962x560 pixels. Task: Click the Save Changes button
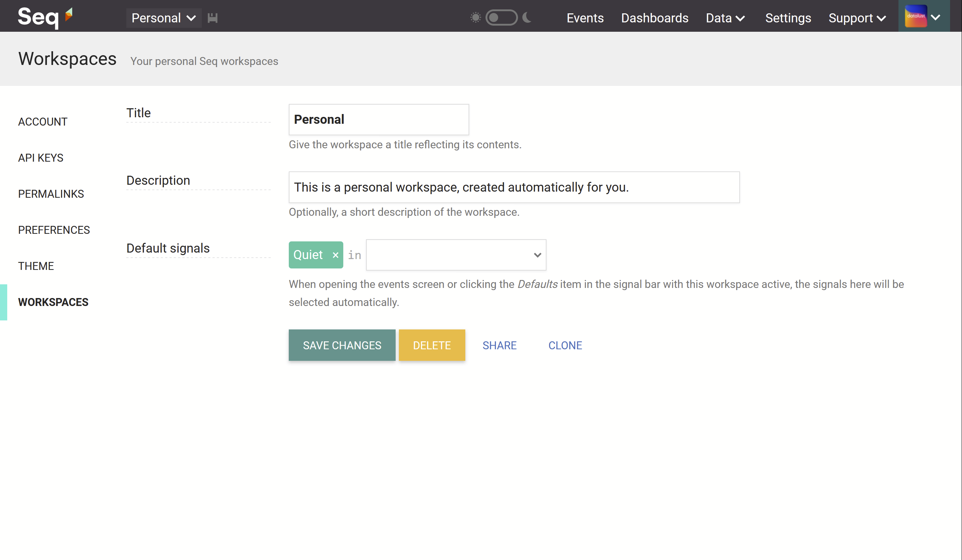tap(342, 345)
